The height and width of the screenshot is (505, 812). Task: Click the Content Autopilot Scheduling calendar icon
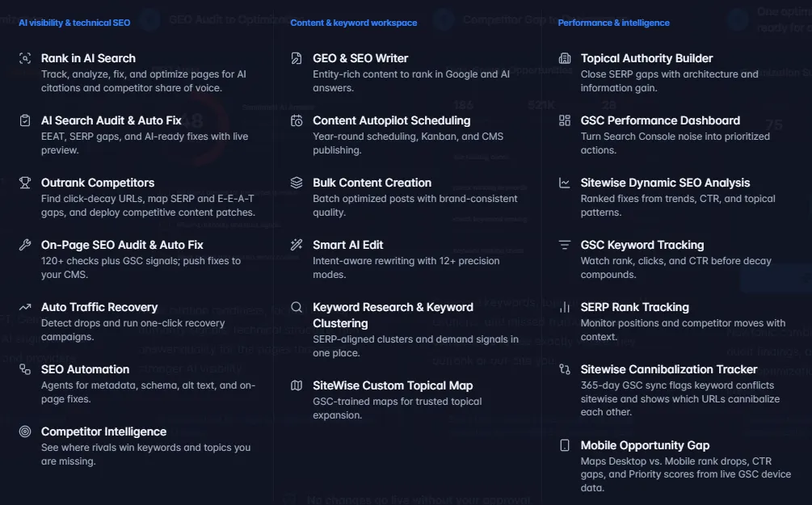pyautogui.click(x=297, y=120)
